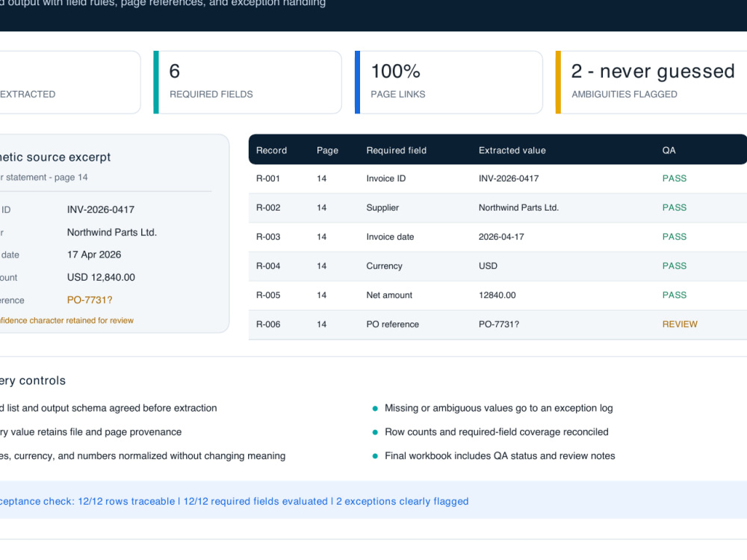Screen dimensions: 747x560
Task: Click the Required field column header
Action: tap(397, 151)
